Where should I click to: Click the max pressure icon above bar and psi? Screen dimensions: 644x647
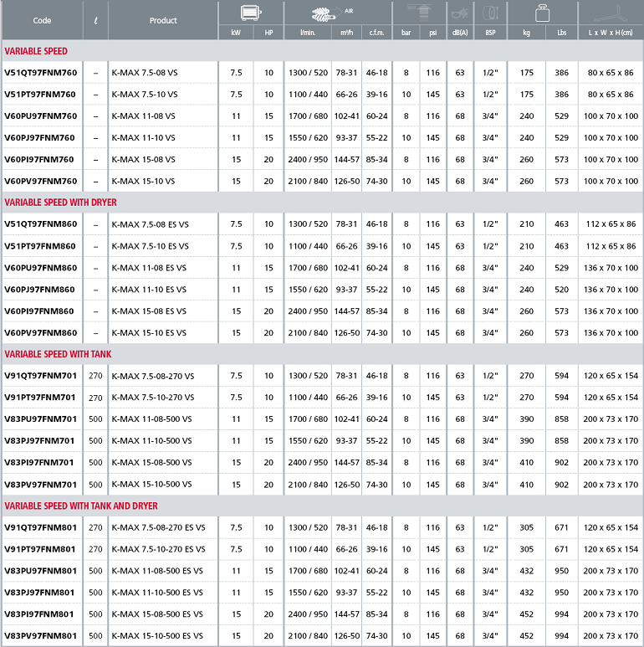pyautogui.click(x=419, y=13)
